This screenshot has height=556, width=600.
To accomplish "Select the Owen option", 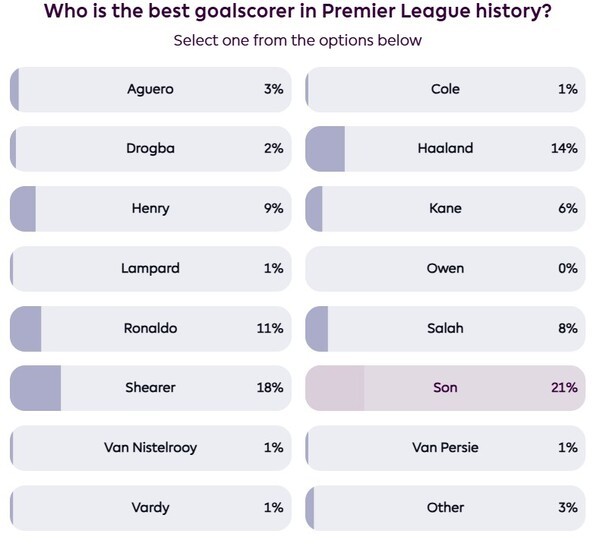I will coord(445,268).
